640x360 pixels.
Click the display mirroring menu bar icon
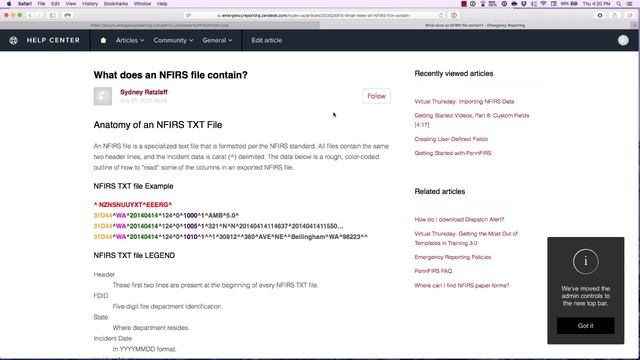tap(554, 4)
